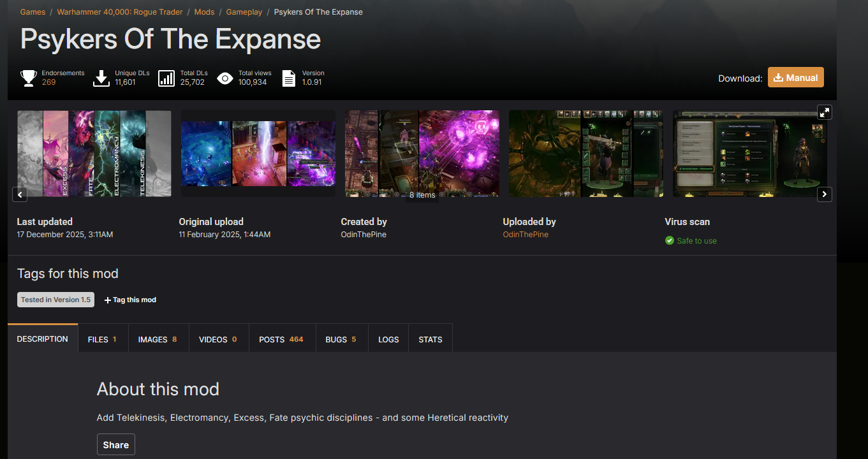The image size is (868, 459).
Task: Open the Files tab
Action: 103,339
